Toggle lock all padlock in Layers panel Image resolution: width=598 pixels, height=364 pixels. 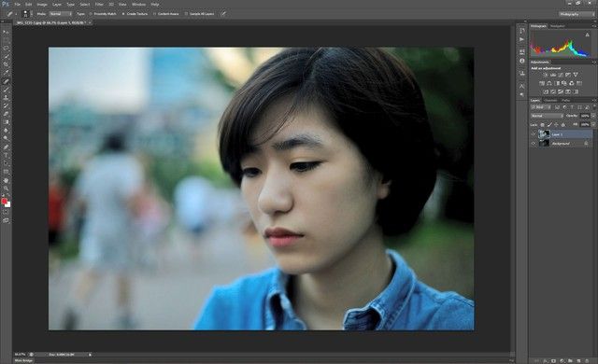pyautogui.click(x=563, y=125)
